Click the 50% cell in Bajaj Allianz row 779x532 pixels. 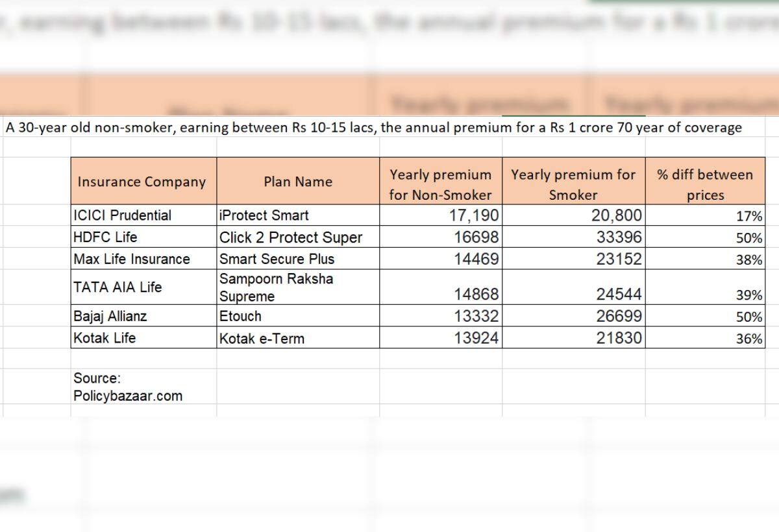(x=705, y=317)
